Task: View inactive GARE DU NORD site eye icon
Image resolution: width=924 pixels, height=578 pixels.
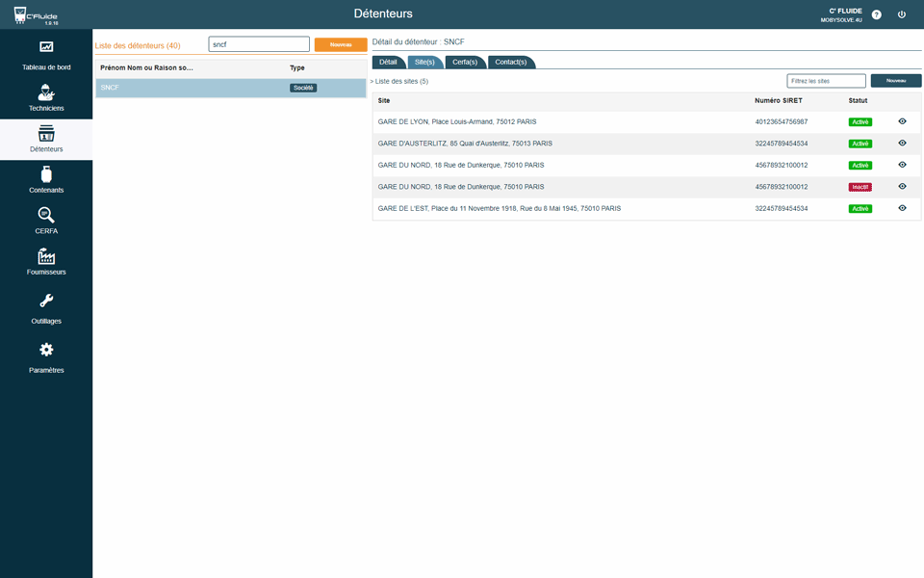Action: (902, 186)
